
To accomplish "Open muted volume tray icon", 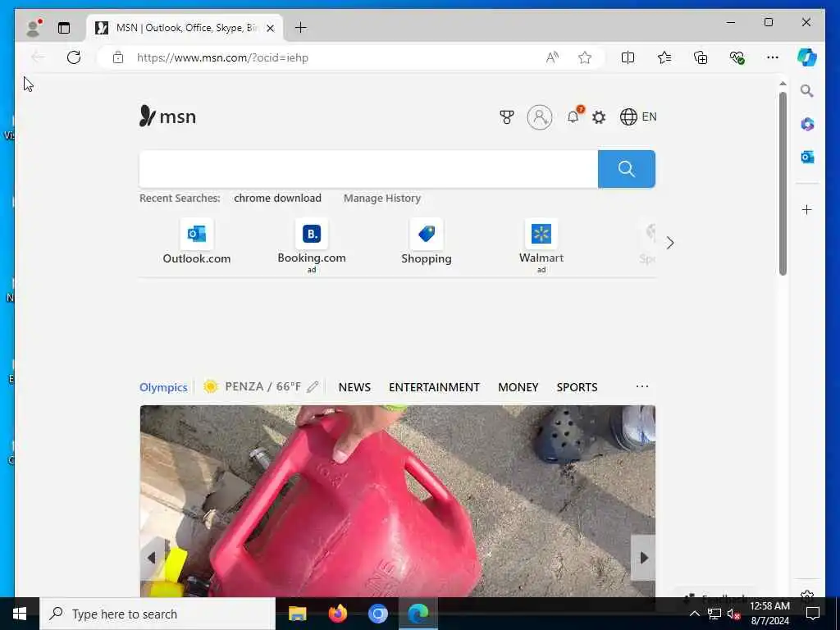I will pyautogui.click(x=733, y=614).
